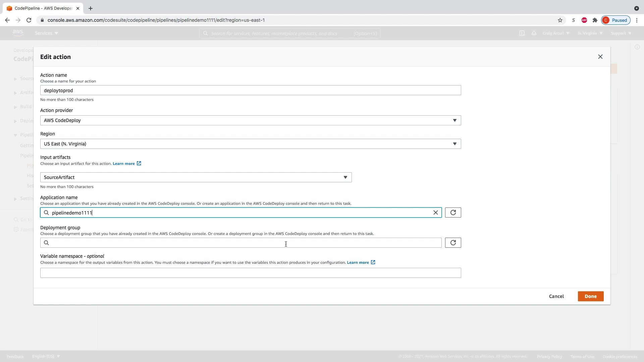Open the browser extensions puzzle icon
Image resolution: width=644 pixels, height=362 pixels.
tap(595, 20)
